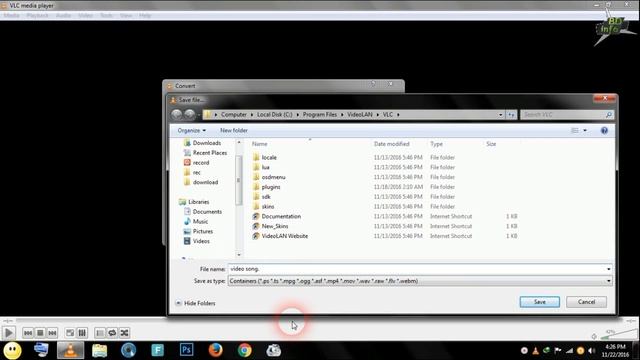Click New folder
Viewport: 640px width, 360px height.
click(x=233, y=130)
